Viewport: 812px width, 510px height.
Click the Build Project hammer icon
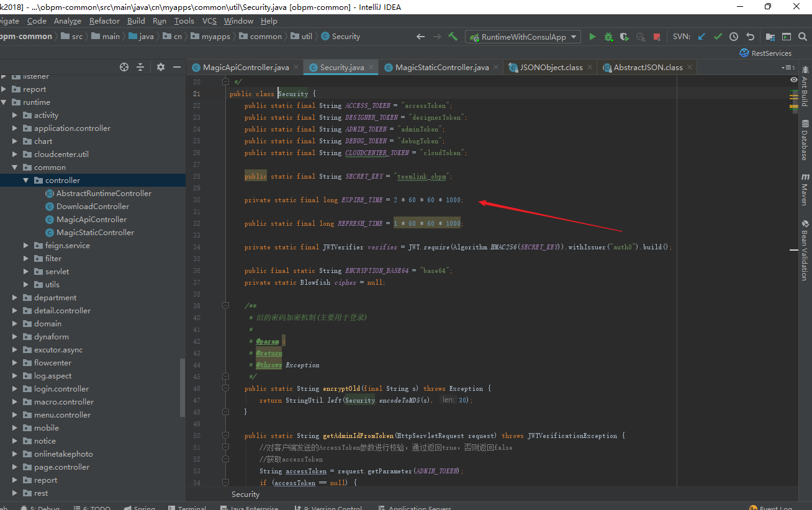(x=453, y=37)
